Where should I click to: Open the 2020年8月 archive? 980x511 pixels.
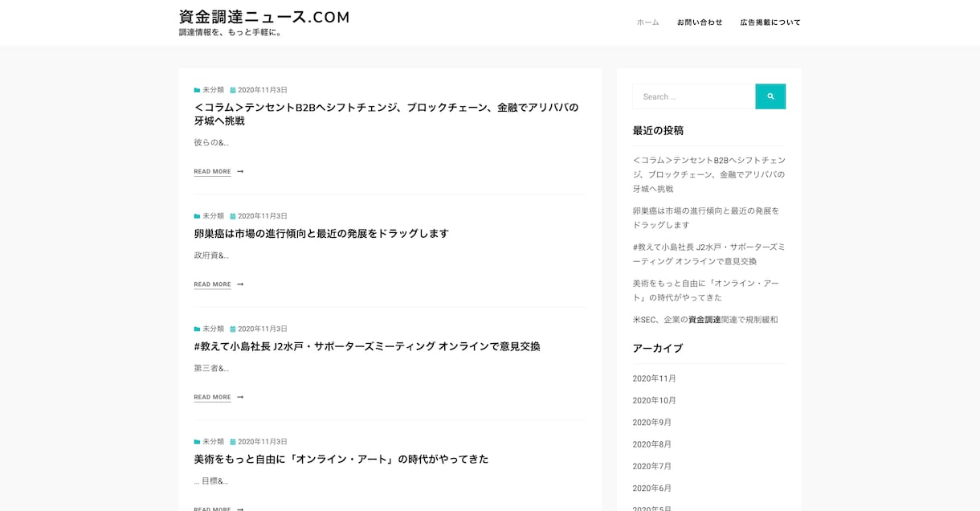point(651,444)
